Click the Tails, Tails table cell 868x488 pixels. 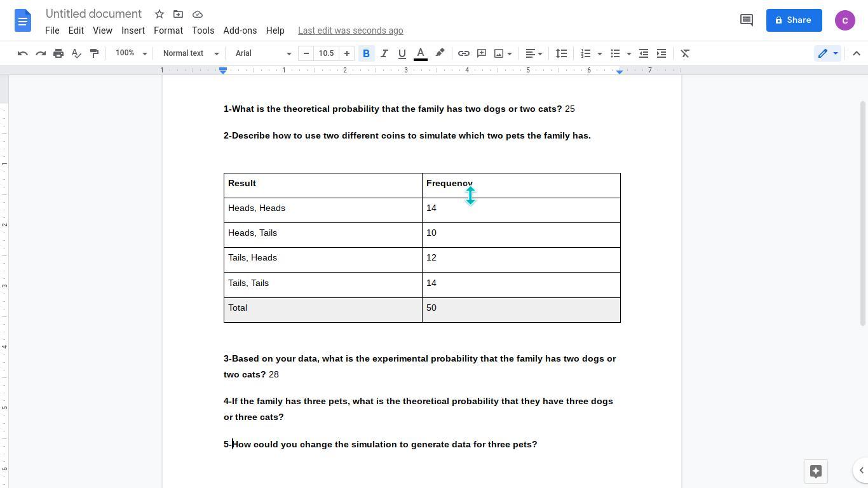tap(323, 285)
